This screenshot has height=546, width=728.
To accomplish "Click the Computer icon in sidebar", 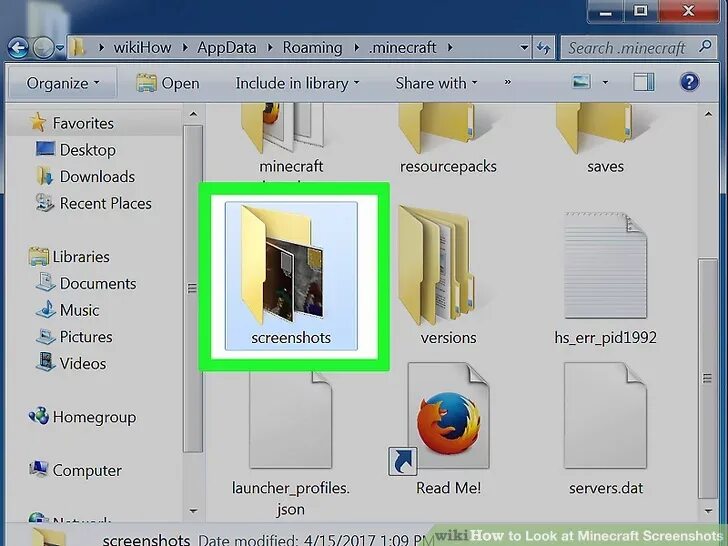I will point(39,469).
